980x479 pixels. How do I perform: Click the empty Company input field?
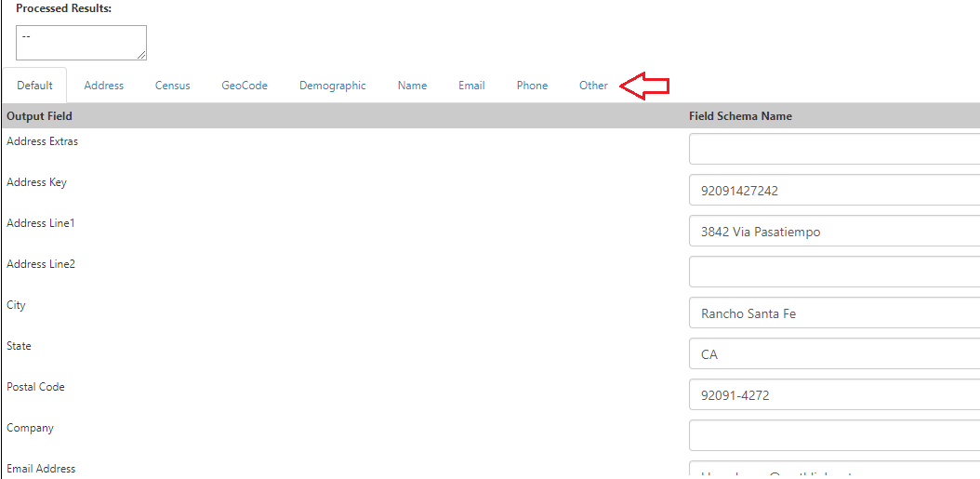pyautogui.click(x=833, y=435)
